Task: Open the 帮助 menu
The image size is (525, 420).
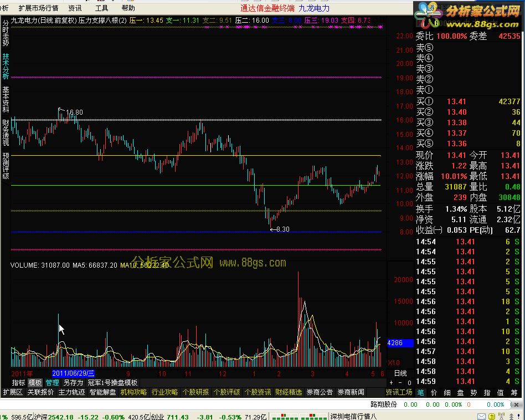Action: pos(128,8)
